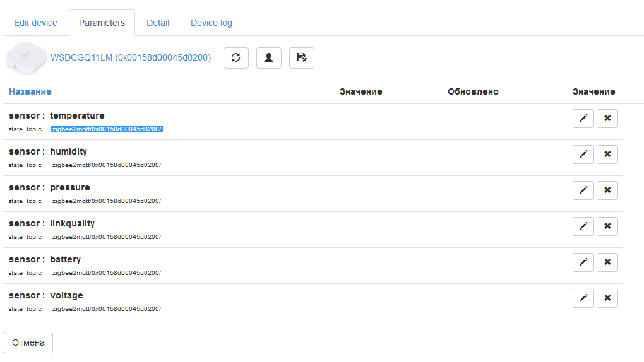Edit the voltage sensor with pencil icon
The width and height of the screenshot is (644, 362).
click(583, 298)
